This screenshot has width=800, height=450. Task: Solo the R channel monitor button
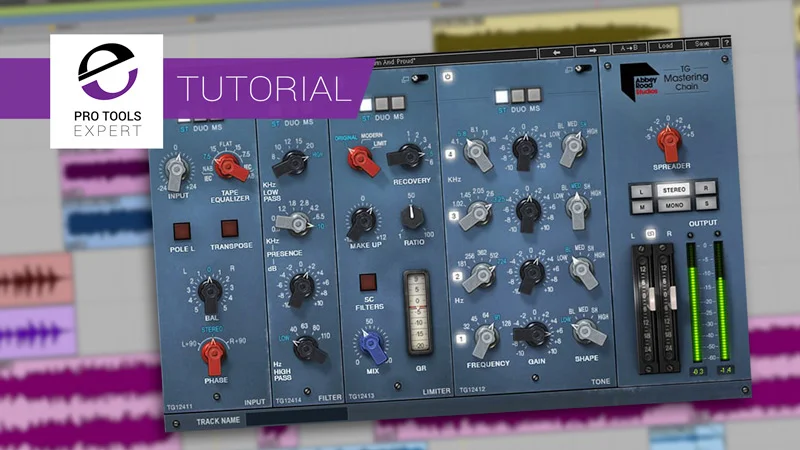706,188
